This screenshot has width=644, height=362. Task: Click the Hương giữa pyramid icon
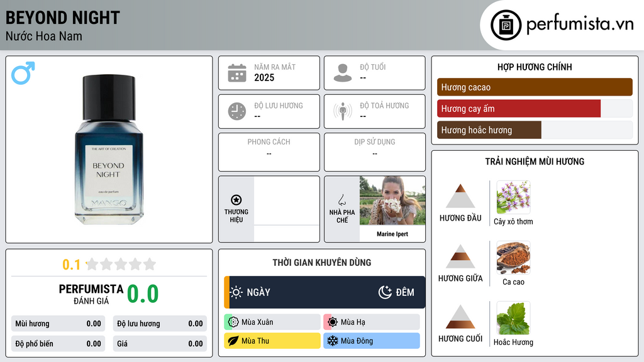tap(460, 256)
